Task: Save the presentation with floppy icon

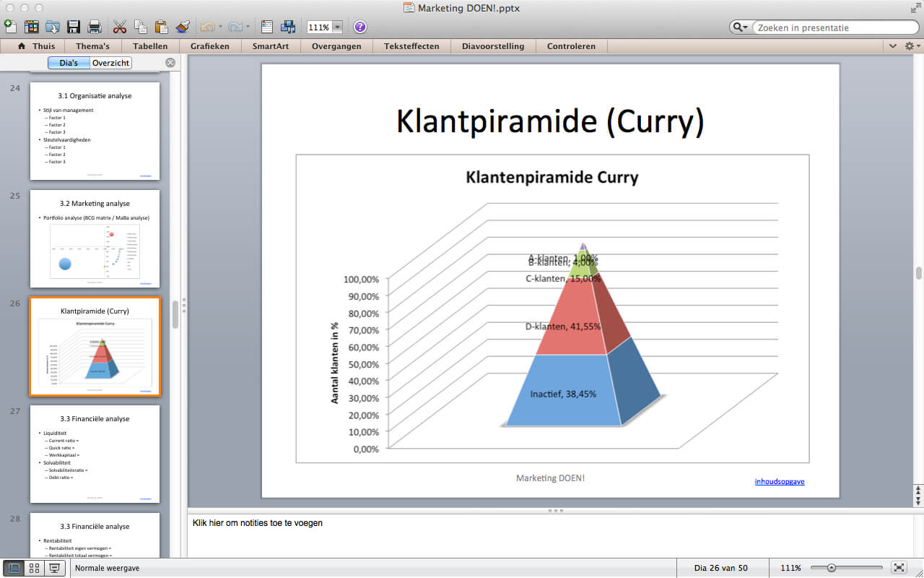Action: point(74,27)
